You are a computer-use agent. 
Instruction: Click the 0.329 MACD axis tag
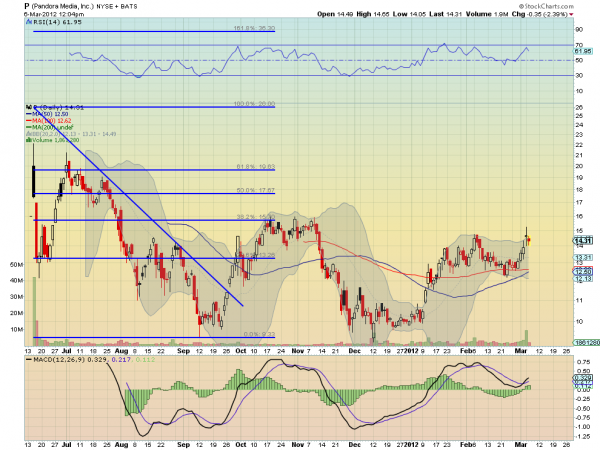click(583, 378)
